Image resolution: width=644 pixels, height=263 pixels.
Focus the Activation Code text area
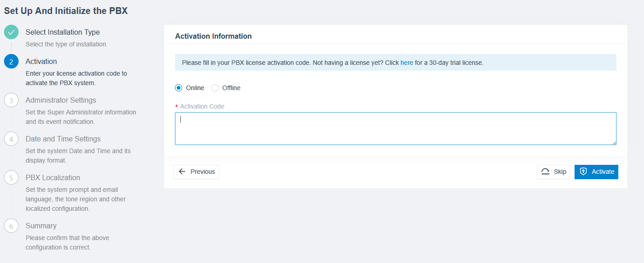[396, 128]
